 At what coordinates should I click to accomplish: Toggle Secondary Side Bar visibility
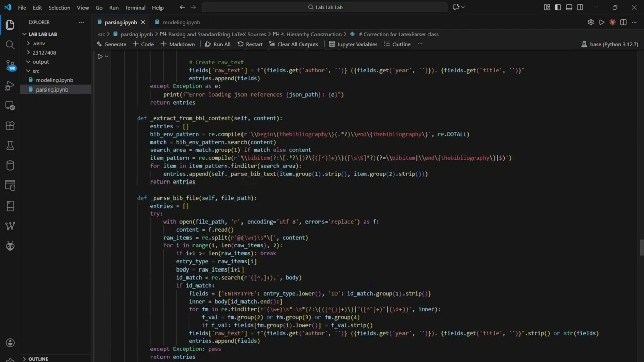[580, 7]
